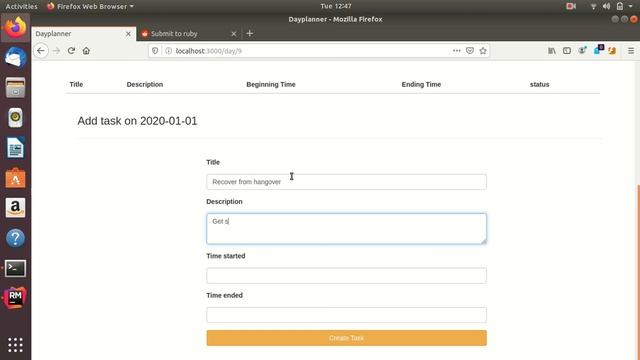640x360 pixels.
Task: Open RubyMine from the dock
Action: (x=16, y=298)
